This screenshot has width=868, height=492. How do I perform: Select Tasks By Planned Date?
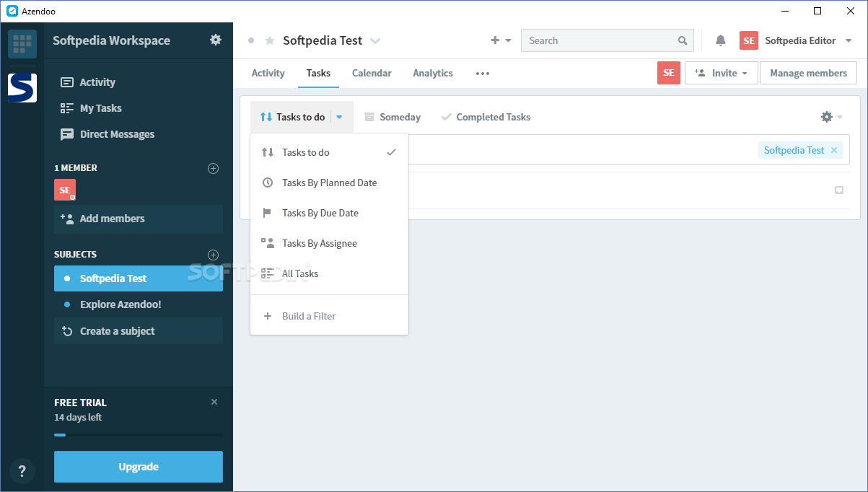[329, 183]
